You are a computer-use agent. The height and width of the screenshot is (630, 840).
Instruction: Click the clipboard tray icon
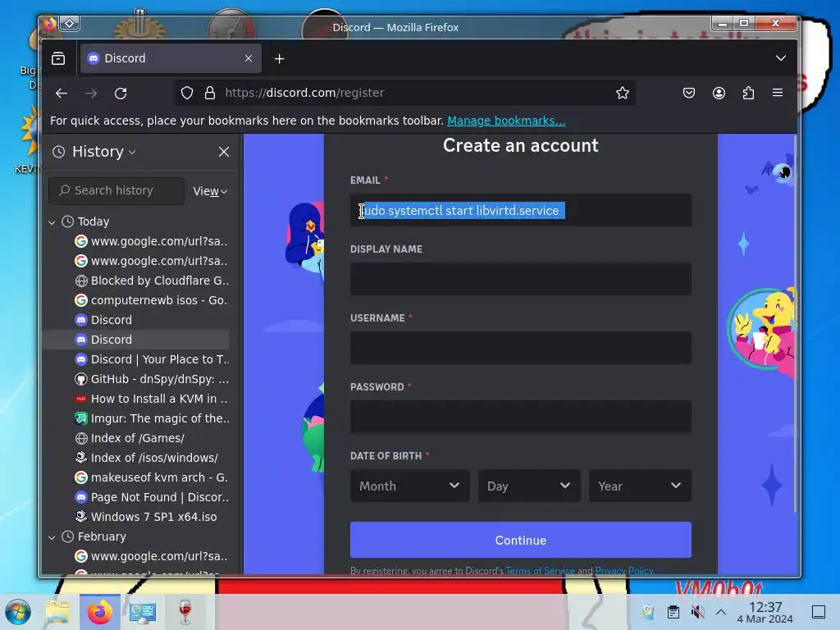pyautogui.click(x=673, y=612)
